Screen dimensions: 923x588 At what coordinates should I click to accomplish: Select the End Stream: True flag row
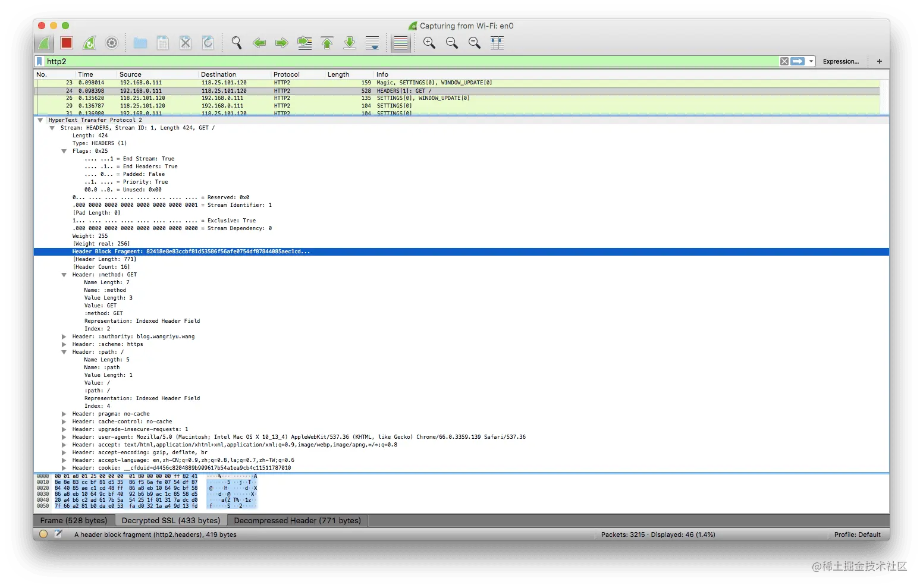[x=461, y=159]
